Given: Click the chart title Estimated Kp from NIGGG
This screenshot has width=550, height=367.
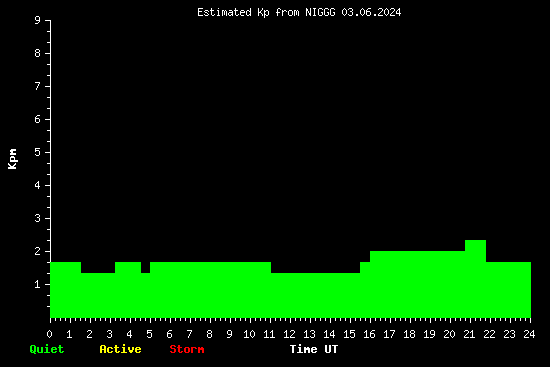Looking at the screenshot, I should pyautogui.click(x=266, y=13).
